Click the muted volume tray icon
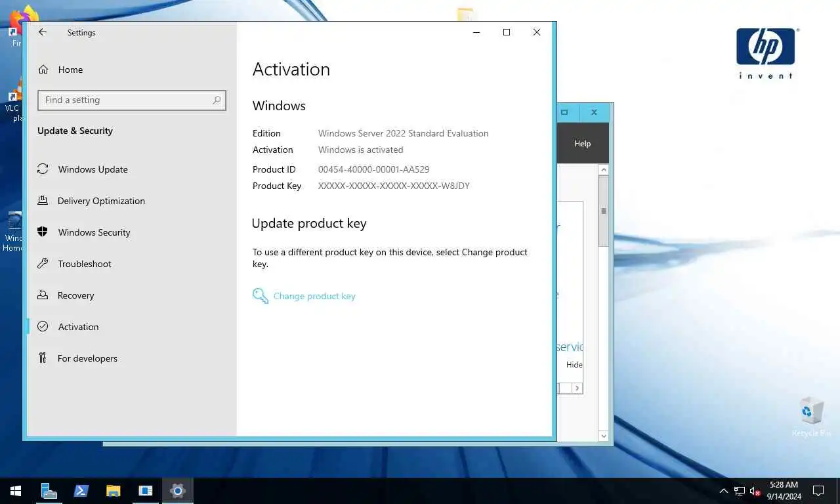The height and width of the screenshot is (504, 840). [x=755, y=491]
